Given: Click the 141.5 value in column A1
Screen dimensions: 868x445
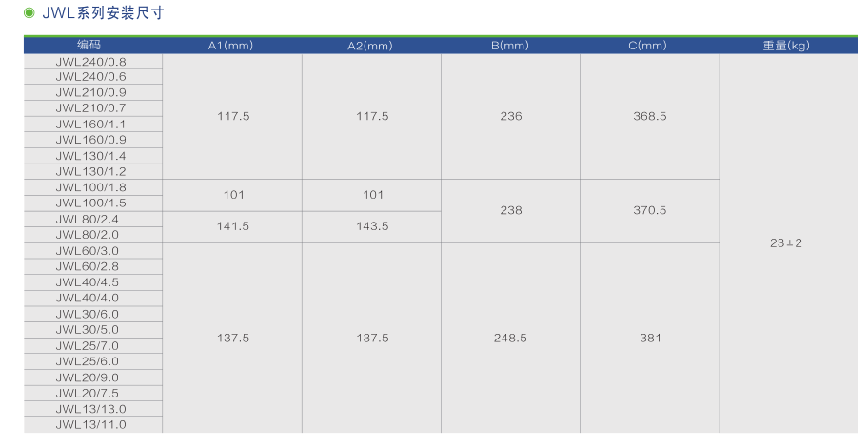Looking at the screenshot, I should click(x=233, y=226).
